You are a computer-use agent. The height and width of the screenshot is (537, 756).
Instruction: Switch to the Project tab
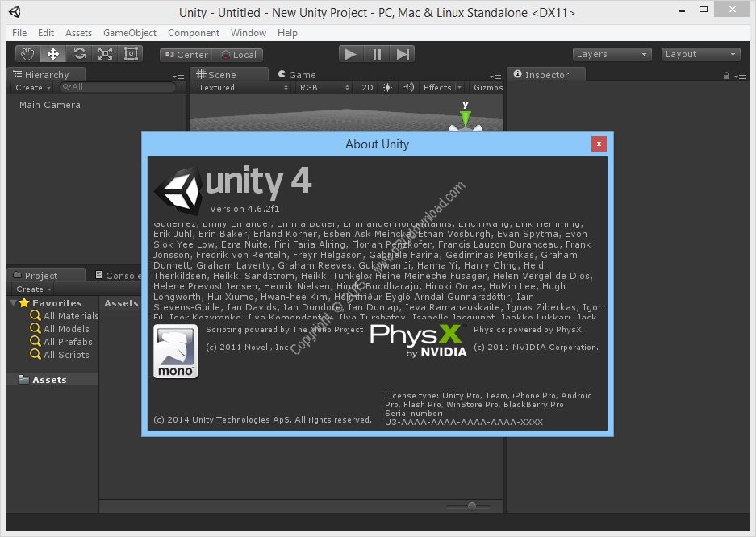point(47,276)
